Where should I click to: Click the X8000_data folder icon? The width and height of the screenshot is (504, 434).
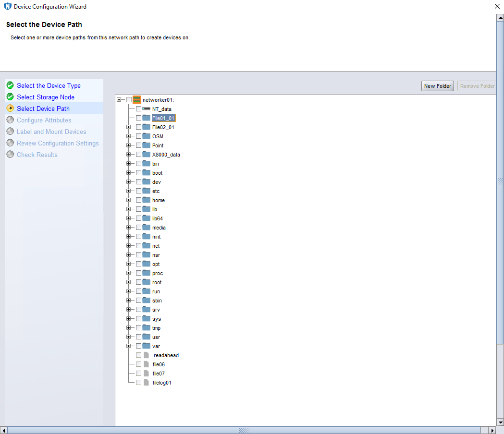pos(147,155)
